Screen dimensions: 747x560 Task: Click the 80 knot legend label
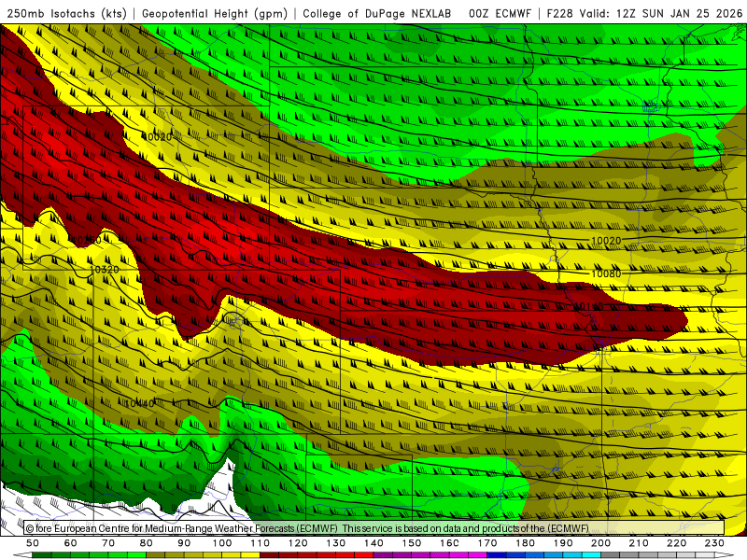click(x=147, y=543)
